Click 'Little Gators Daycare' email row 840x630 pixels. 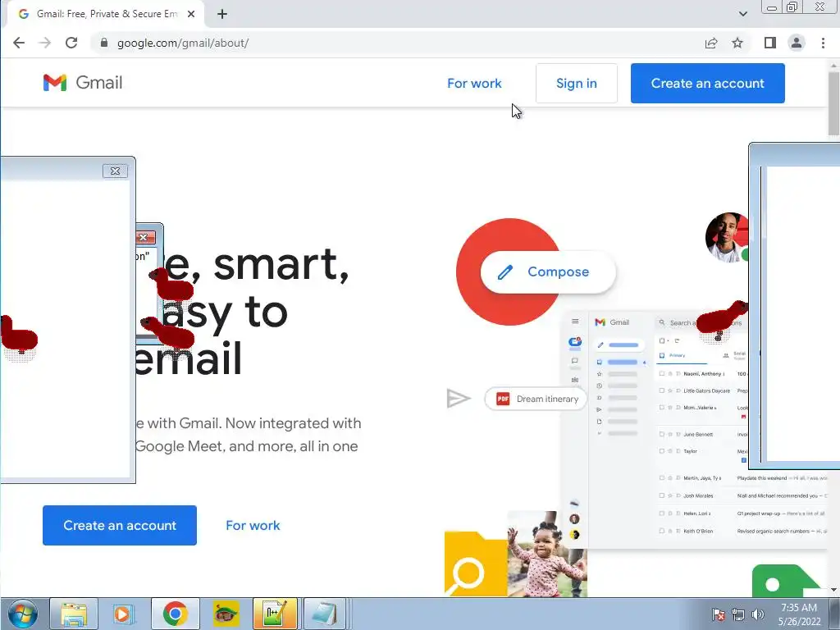[x=702, y=390]
